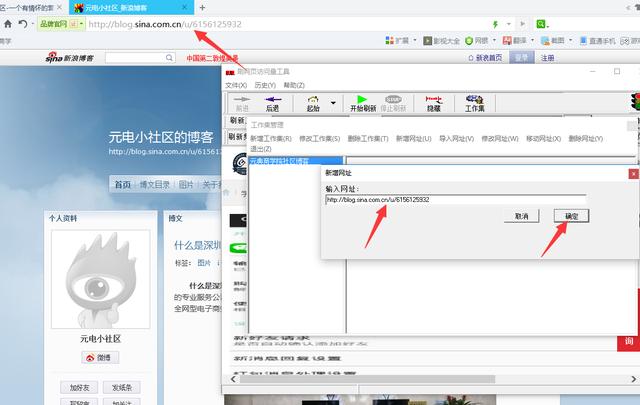The height and width of the screenshot is (405, 640).
Task: Expand the 截图 dropdown arrow
Action: [x=570, y=40]
